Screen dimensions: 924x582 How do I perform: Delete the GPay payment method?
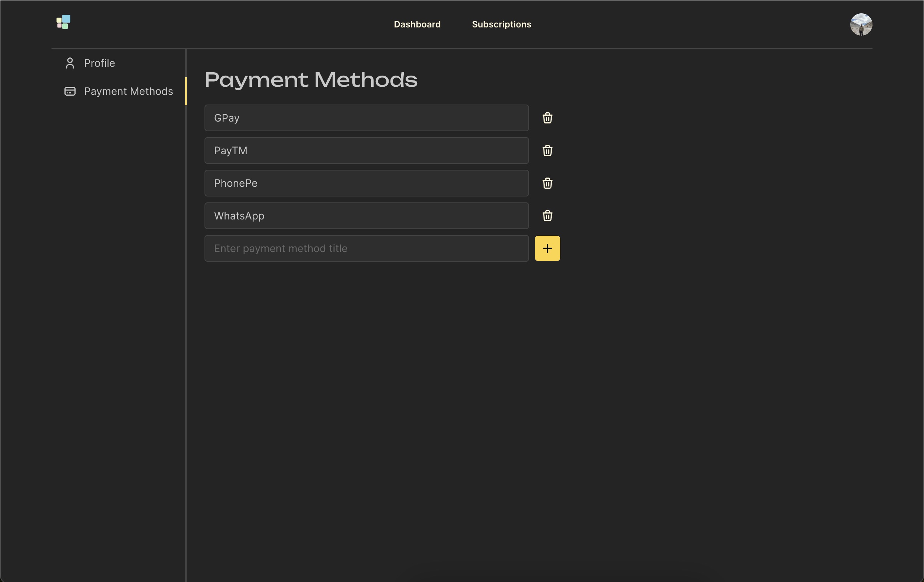point(547,118)
